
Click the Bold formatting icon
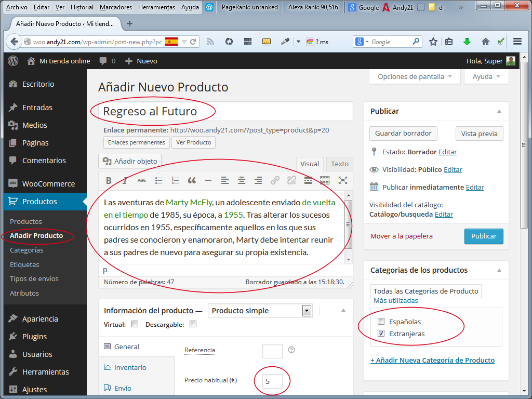(109, 180)
